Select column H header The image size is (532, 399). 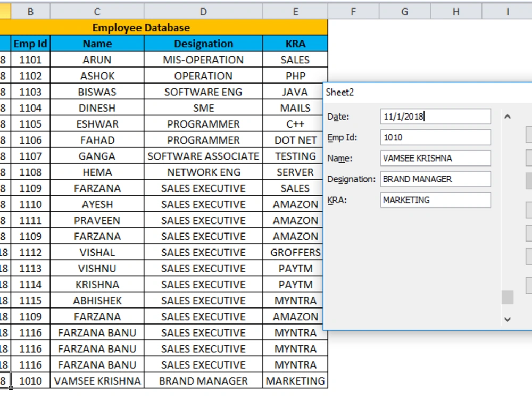click(x=456, y=12)
